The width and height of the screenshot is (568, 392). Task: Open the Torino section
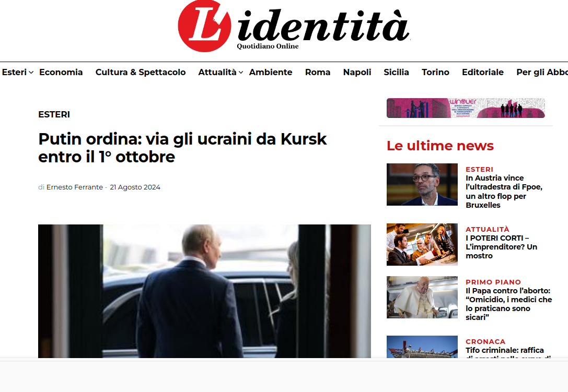[x=435, y=72]
